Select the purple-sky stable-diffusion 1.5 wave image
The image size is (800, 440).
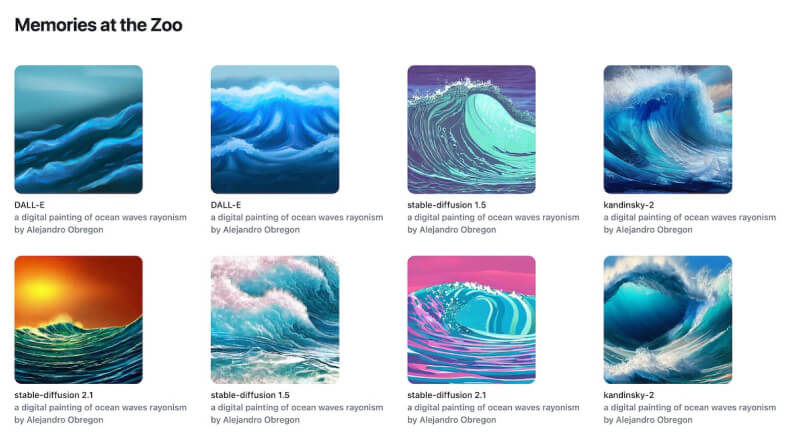[471, 129]
